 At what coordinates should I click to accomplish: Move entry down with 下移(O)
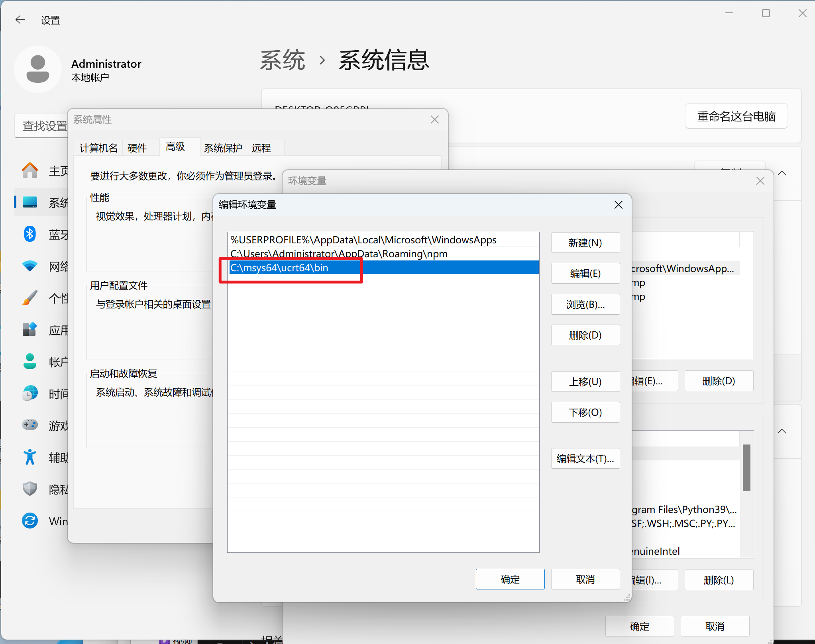click(x=585, y=412)
